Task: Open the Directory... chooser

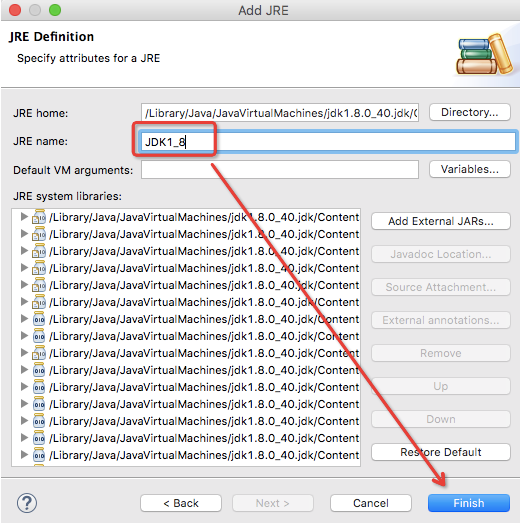Action: (x=470, y=112)
